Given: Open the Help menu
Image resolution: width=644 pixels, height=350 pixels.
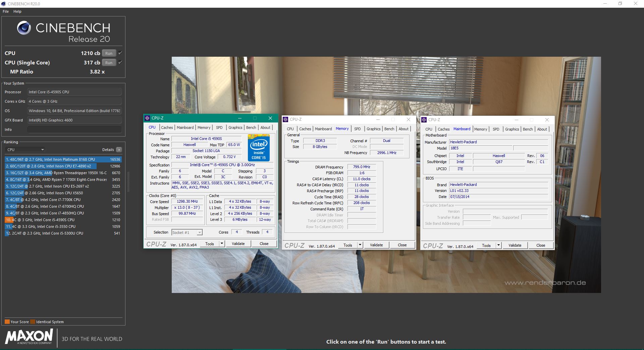Looking at the screenshot, I should coord(17,11).
